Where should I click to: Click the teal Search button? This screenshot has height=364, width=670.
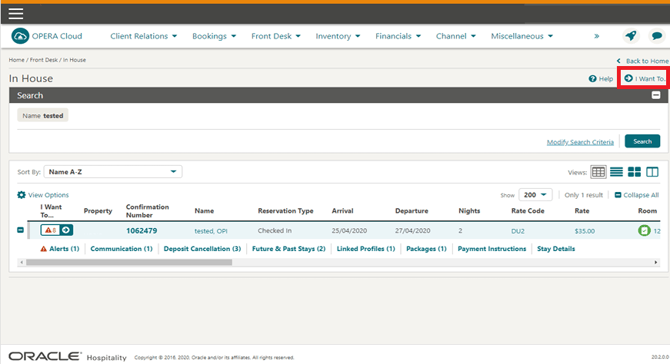tap(642, 141)
